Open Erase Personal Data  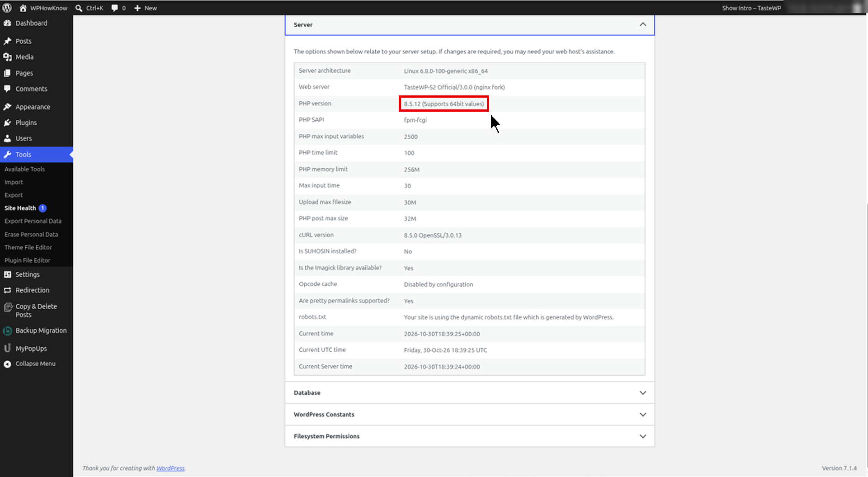[31, 235]
